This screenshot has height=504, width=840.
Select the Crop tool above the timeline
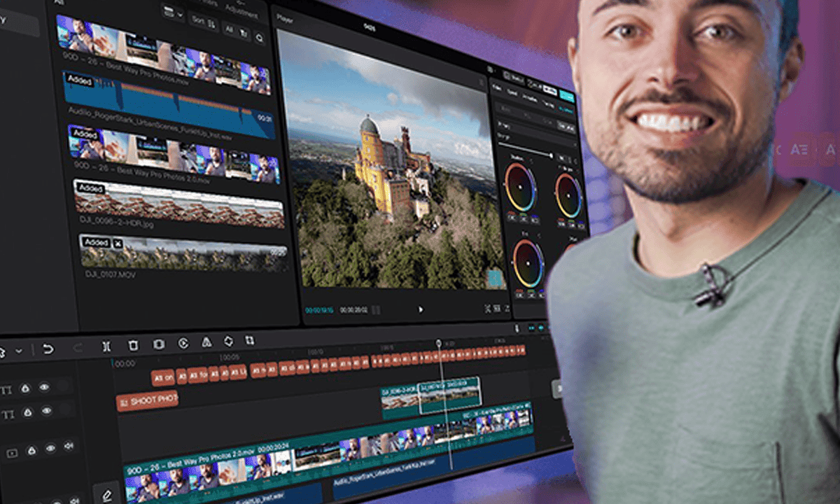[251, 341]
